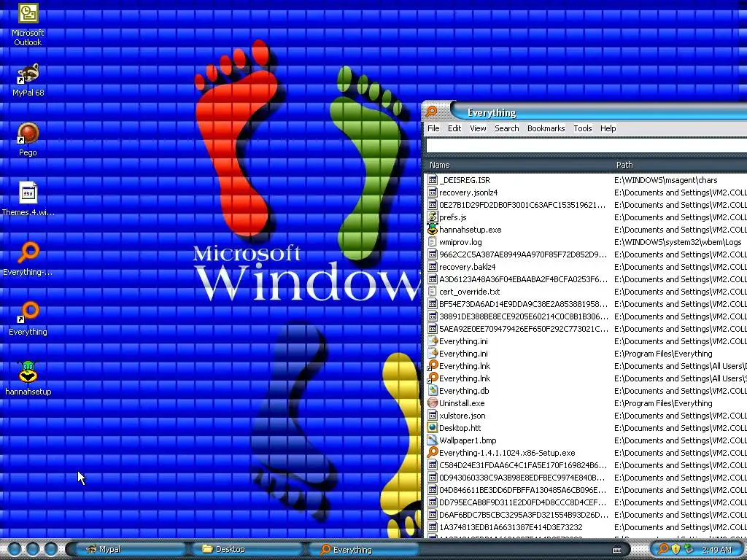Click the icon beside Desktop.htt result
The image size is (747, 560).
point(432,427)
